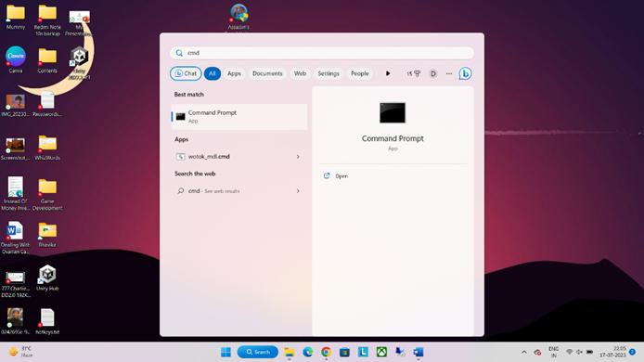This screenshot has height=362, width=644.
Task: Click the web search magnifier icon for cmd
Action: [180, 191]
